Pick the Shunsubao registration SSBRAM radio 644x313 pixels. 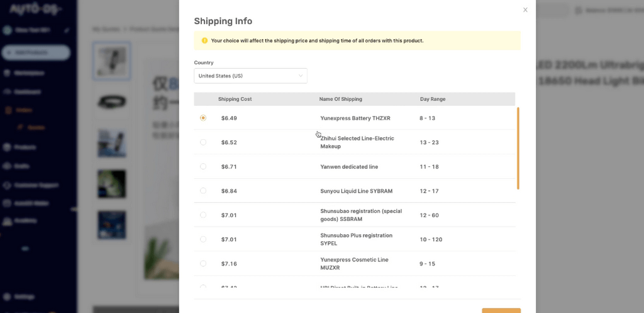click(x=203, y=215)
